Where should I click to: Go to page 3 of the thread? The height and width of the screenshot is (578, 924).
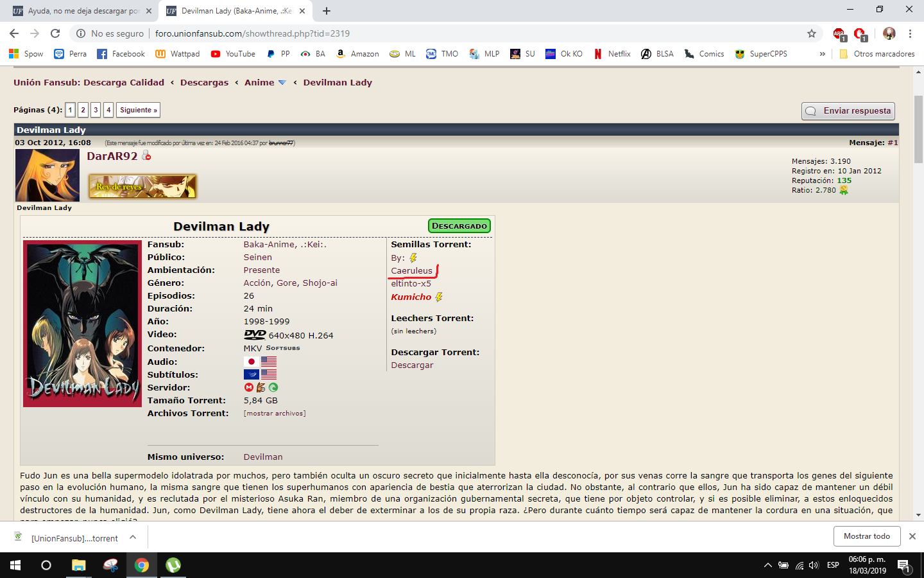tap(96, 110)
